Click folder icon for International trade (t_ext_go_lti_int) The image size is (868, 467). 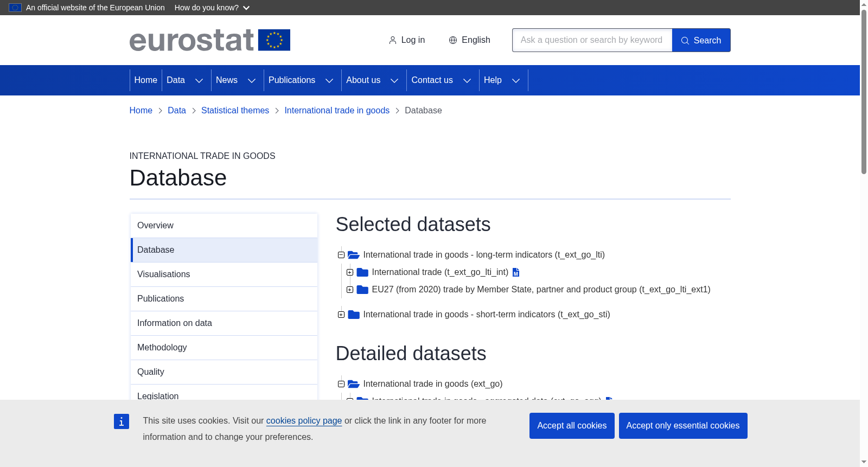coord(362,272)
